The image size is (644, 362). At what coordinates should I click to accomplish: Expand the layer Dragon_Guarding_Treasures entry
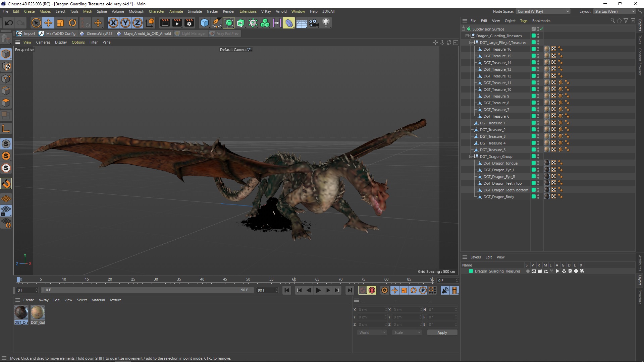click(466, 271)
